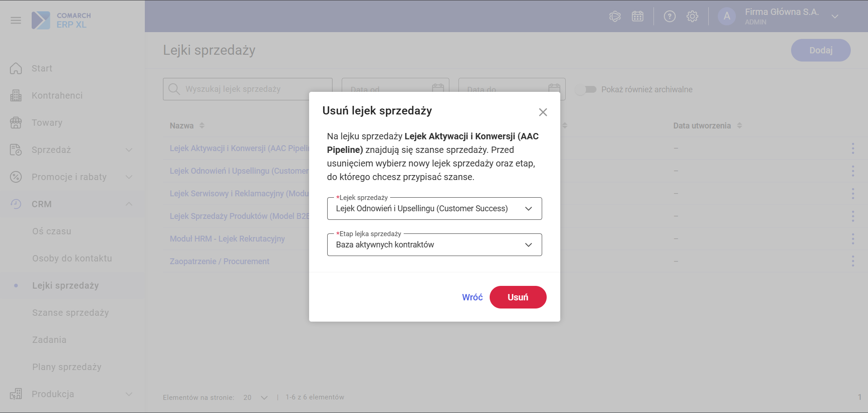The width and height of the screenshot is (868, 413).
Task: Open Szanse sprzedaży in sidebar
Action: click(x=71, y=313)
